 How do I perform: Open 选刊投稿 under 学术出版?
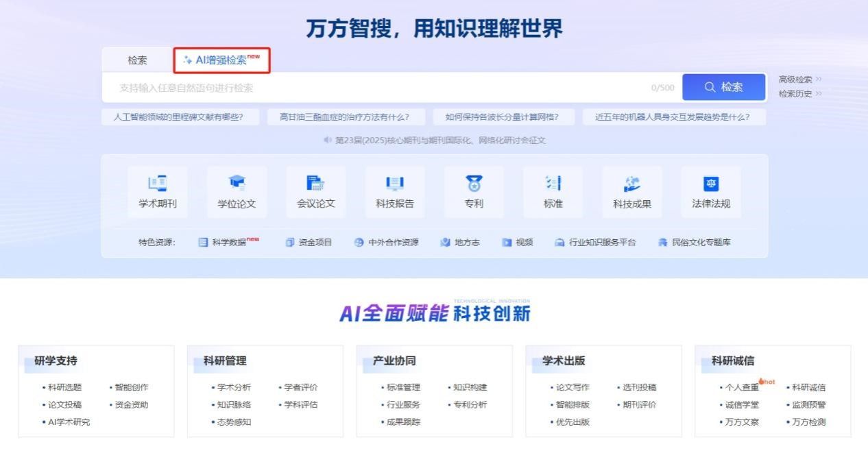tap(640, 387)
